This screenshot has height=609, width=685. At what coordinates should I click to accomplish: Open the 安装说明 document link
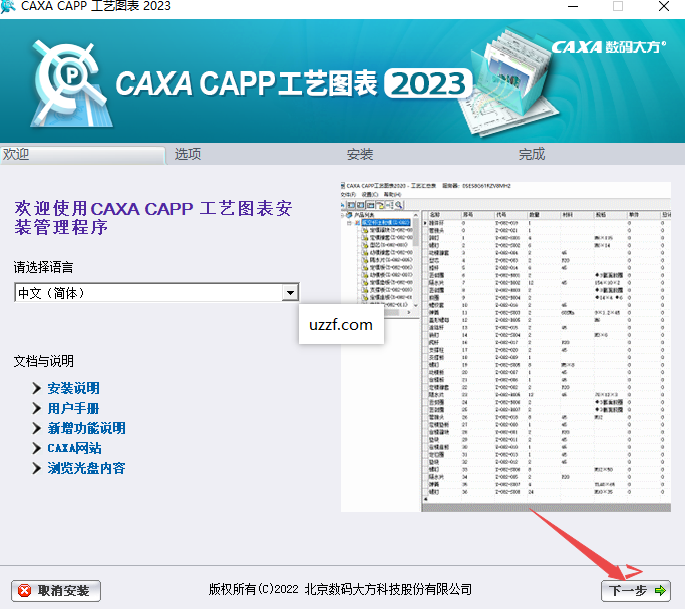pyautogui.click(x=73, y=388)
